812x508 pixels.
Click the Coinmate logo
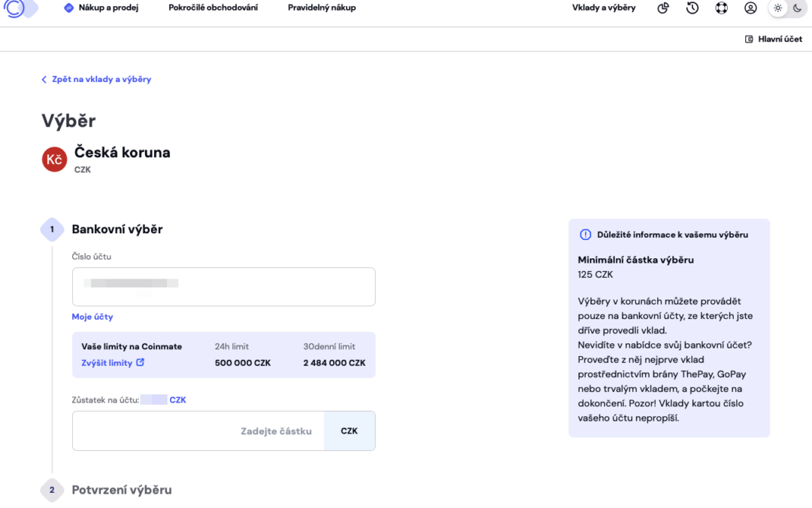tap(21, 8)
